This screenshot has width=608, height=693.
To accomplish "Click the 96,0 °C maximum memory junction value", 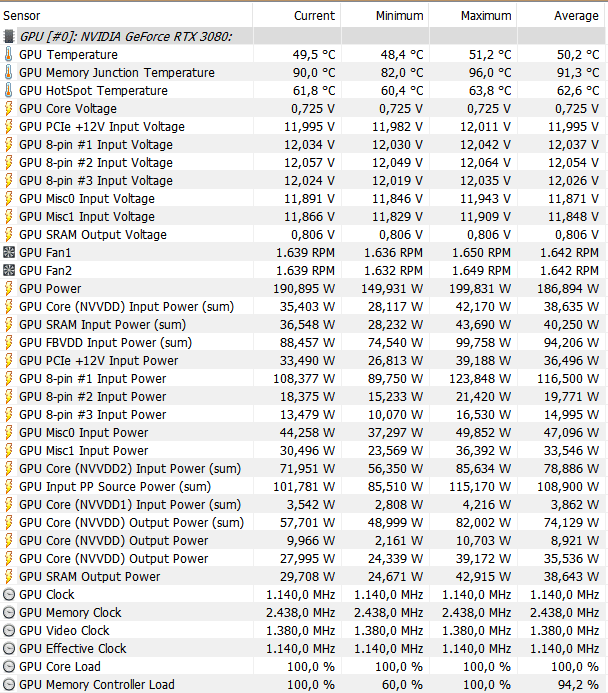I will point(490,72).
